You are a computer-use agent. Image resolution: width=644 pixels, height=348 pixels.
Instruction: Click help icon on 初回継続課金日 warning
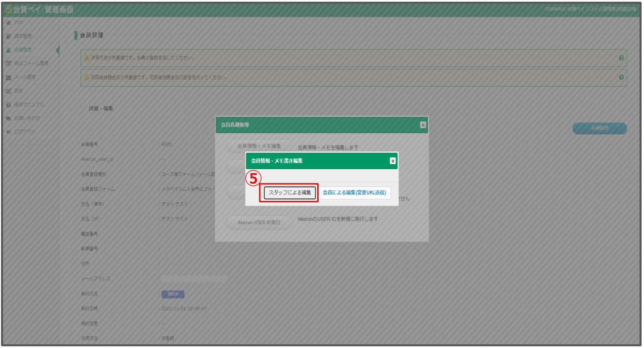[x=621, y=77]
